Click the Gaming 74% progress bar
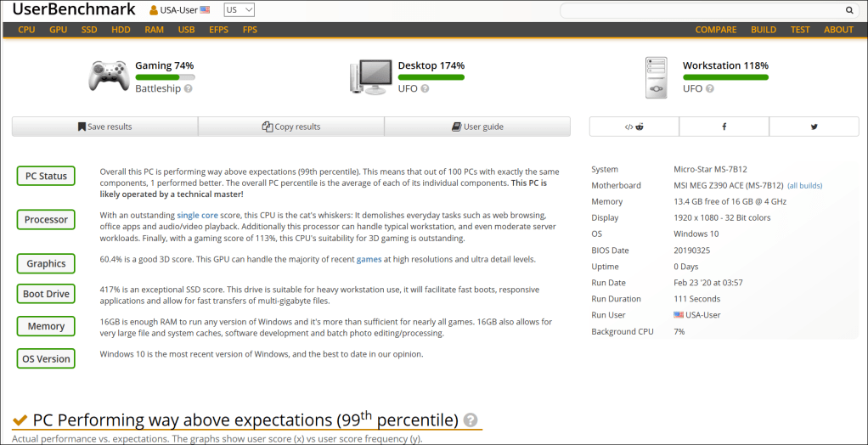 click(165, 77)
